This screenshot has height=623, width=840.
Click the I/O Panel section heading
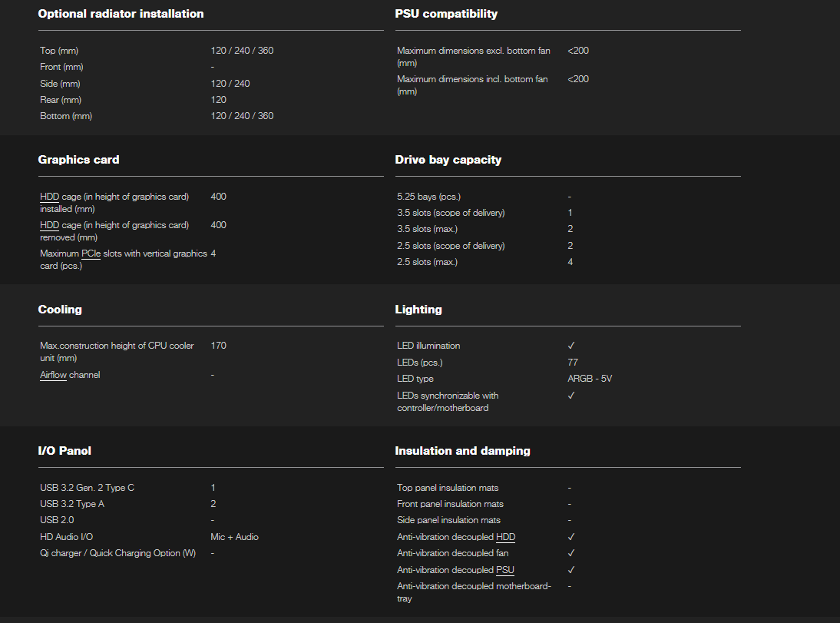pos(64,451)
